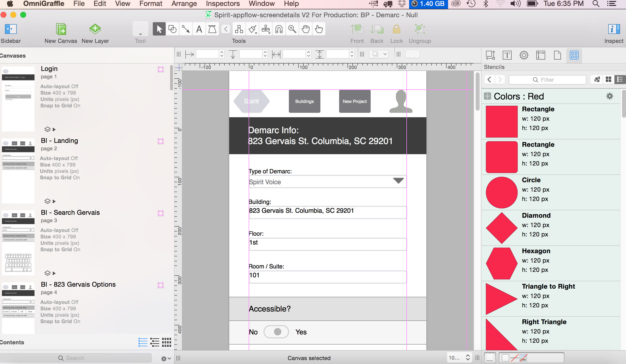This screenshot has height=364, width=626.
Task: Toggle the Sidebar button in the toolbar
Action: (x=11, y=29)
